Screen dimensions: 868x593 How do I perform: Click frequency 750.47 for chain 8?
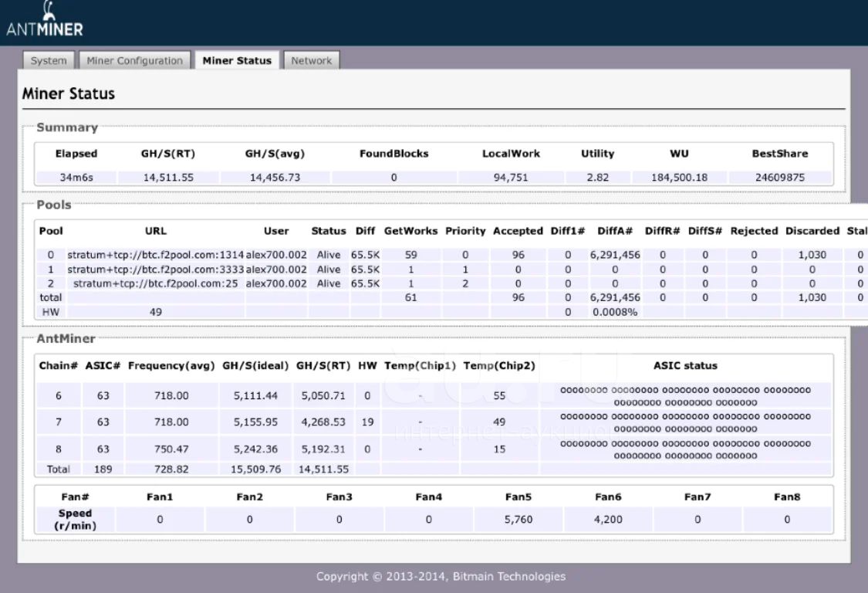(x=171, y=449)
